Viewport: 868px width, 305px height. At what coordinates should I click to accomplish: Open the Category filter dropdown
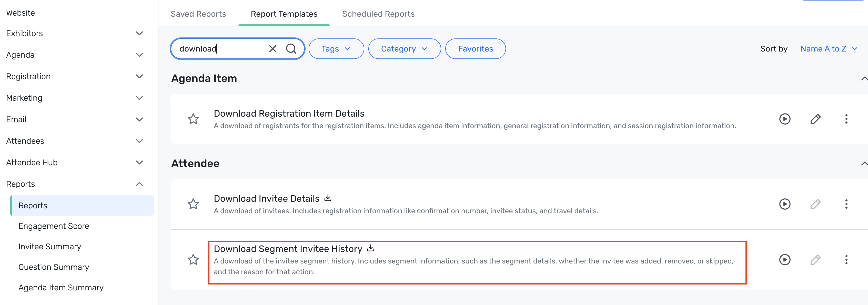(x=404, y=49)
